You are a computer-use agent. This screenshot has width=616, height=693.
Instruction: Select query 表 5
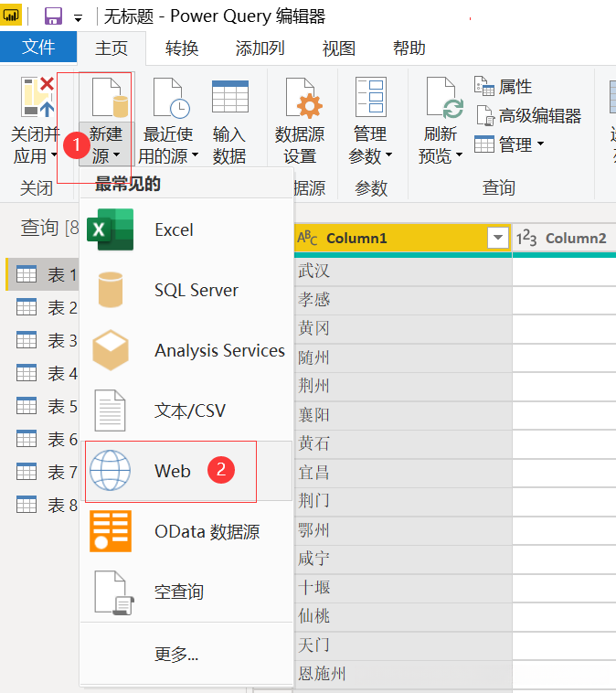[x=43, y=406]
